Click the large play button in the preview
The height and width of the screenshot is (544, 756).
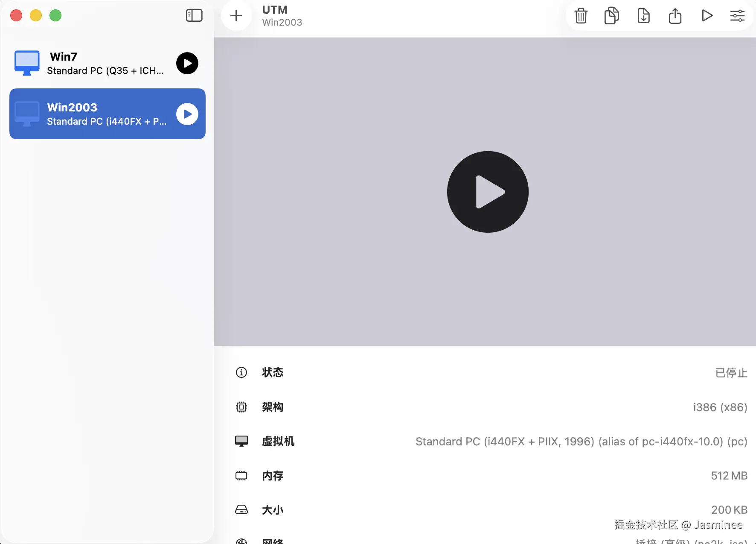(x=488, y=192)
